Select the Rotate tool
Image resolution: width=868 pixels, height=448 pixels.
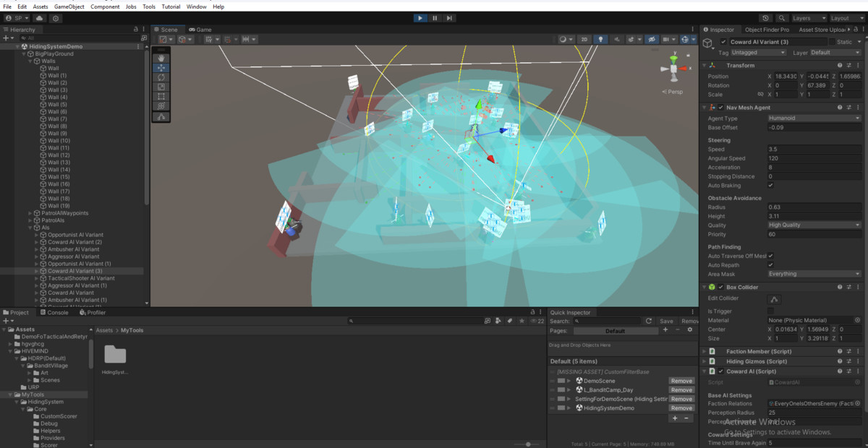161,77
